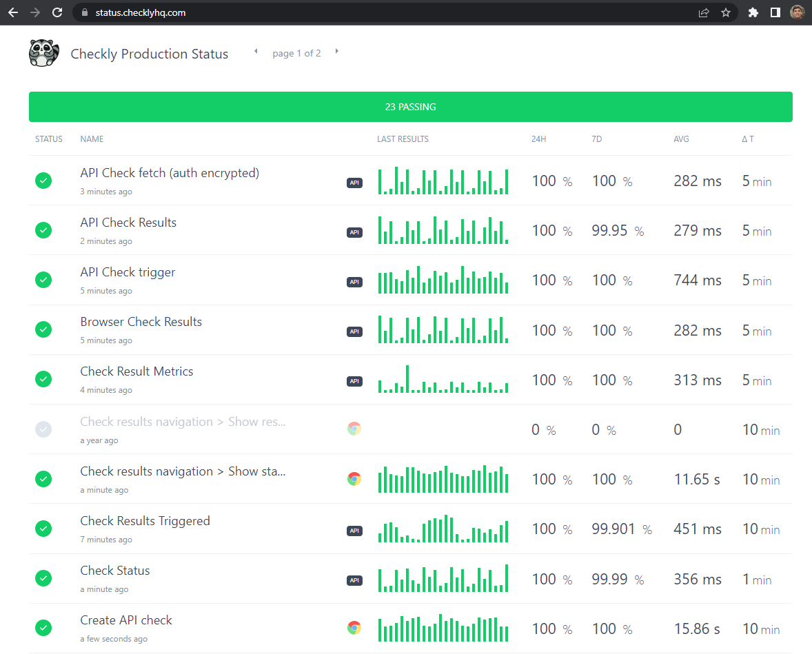812x654 pixels.
Task: Click the 23 PASSING status banner
Action: pyautogui.click(x=410, y=107)
